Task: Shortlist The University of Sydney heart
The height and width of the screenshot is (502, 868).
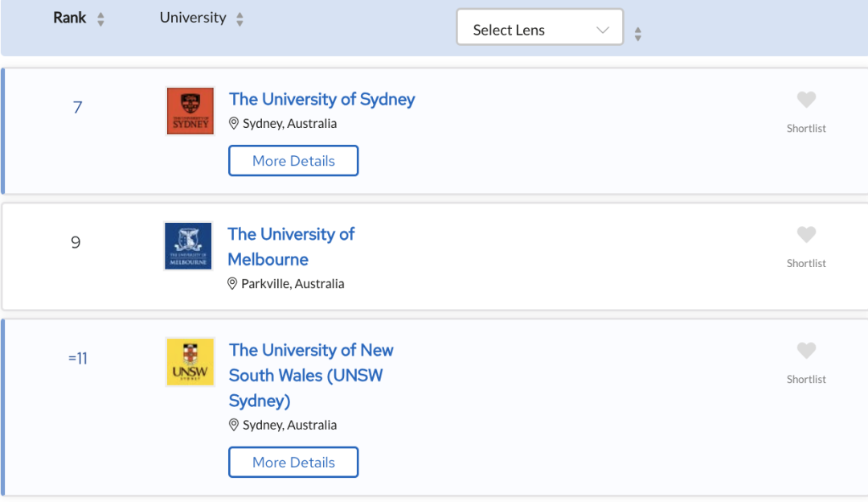Action: click(x=806, y=100)
